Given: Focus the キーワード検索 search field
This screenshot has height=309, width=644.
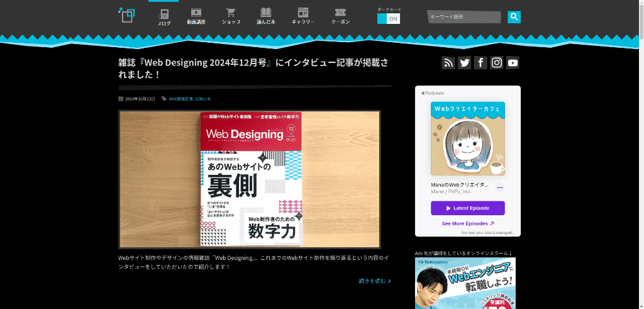Looking at the screenshot, I should tap(464, 17).
